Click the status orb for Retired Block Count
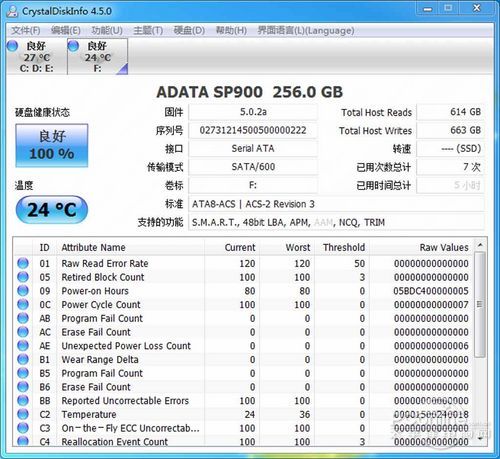 23,277
